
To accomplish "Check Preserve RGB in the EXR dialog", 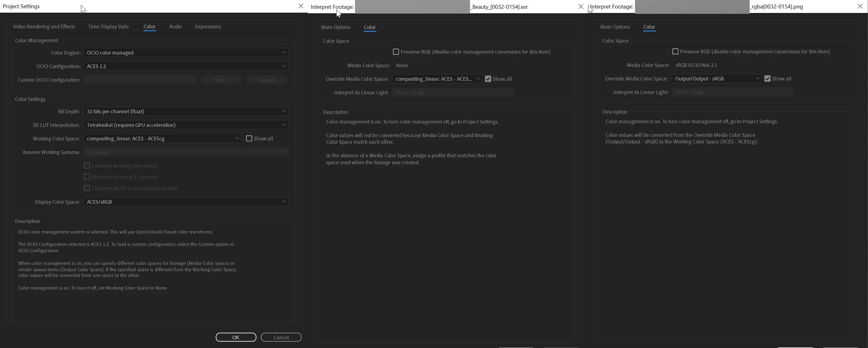I will 396,52.
